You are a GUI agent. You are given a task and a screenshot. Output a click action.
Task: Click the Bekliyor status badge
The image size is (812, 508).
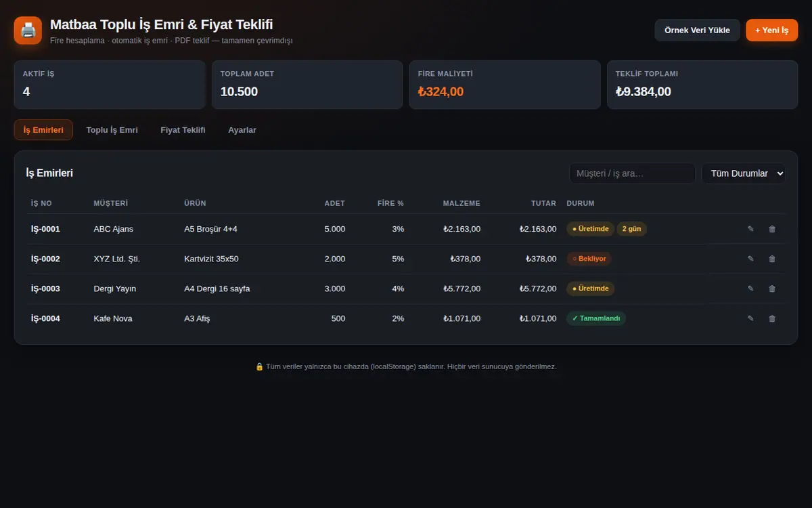[589, 259]
